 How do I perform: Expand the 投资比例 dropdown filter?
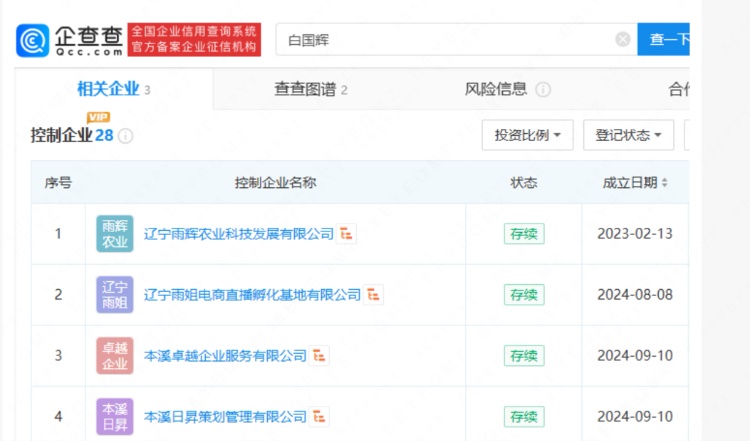coord(527,135)
